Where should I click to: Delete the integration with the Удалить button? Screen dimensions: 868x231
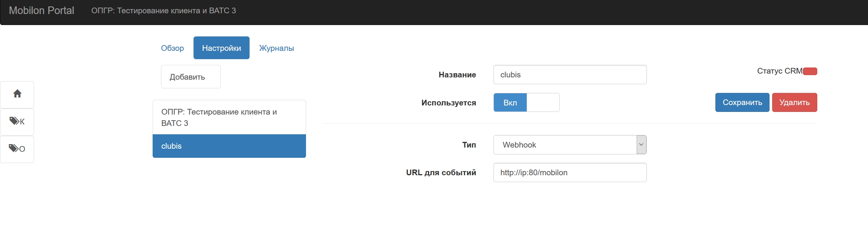795,102
